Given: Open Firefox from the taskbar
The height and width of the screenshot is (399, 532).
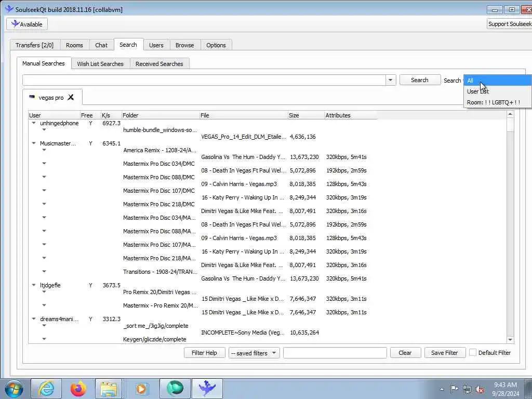Looking at the screenshot, I should point(78,389).
